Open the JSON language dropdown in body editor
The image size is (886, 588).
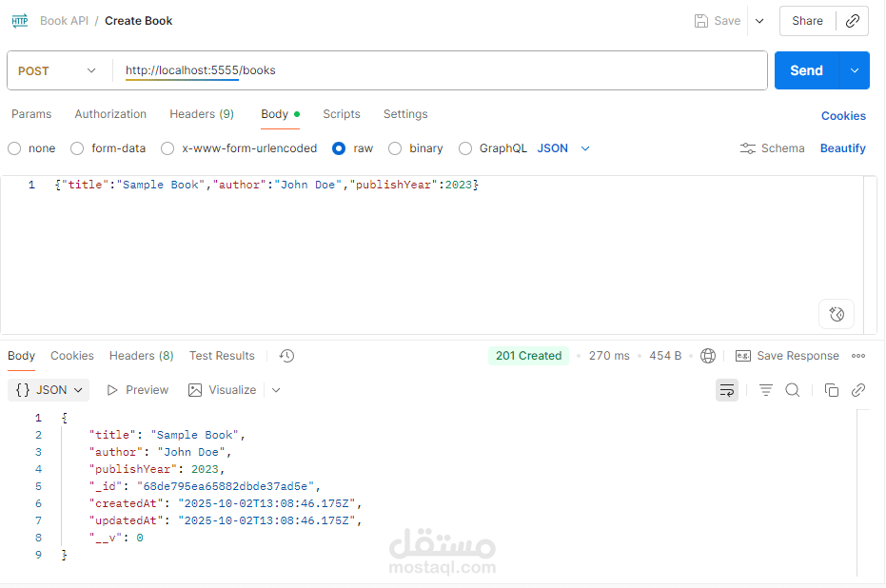tap(564, 148)
